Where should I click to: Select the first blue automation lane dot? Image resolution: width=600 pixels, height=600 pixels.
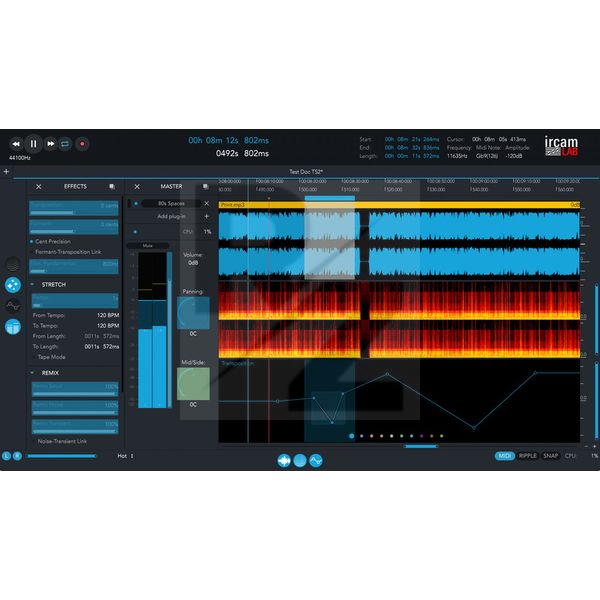352,436
